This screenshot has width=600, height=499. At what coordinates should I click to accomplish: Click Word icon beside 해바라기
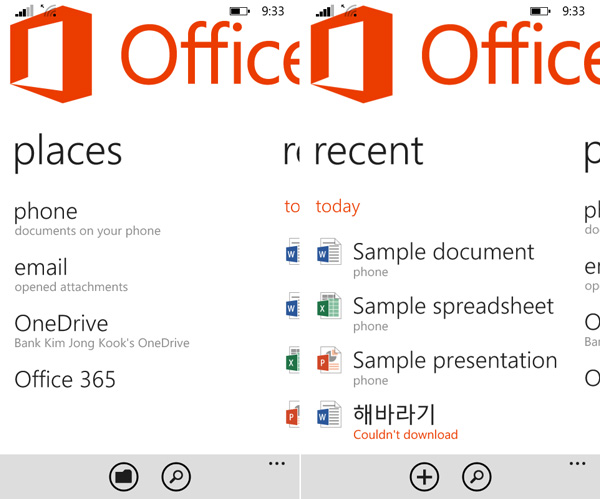coord(329,414)
